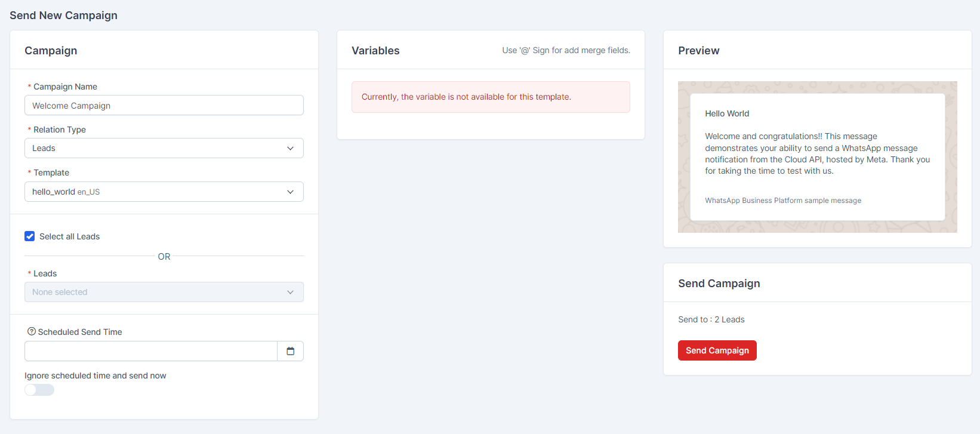Click the Scheduled Send Time help icon
Image resolution: width=980 pixels, height=434 pixels.
(32, 331)
